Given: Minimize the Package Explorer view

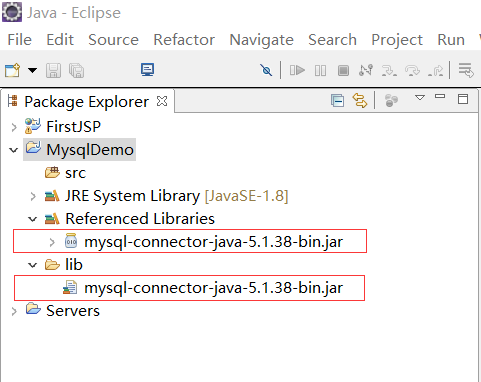Looking at the screenshot, I should [440, 96].
